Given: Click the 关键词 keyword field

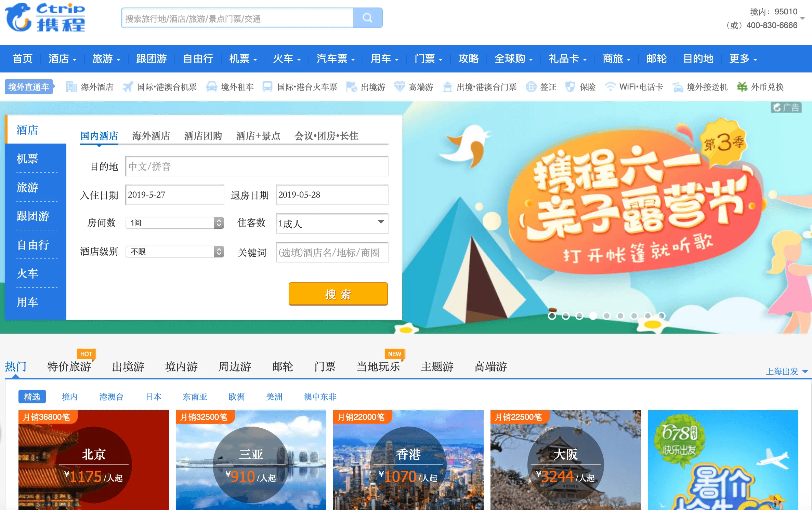Looking at the screenshot, I should 332,252.
